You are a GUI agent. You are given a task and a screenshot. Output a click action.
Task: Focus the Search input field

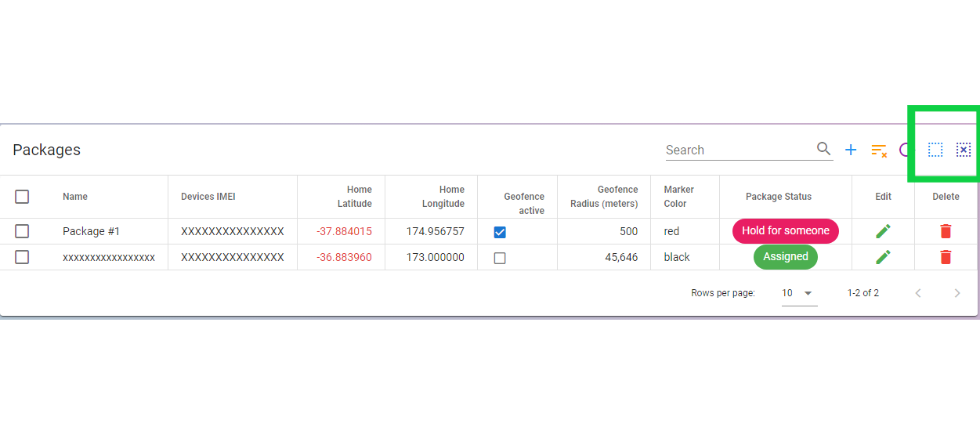(736, 150)
